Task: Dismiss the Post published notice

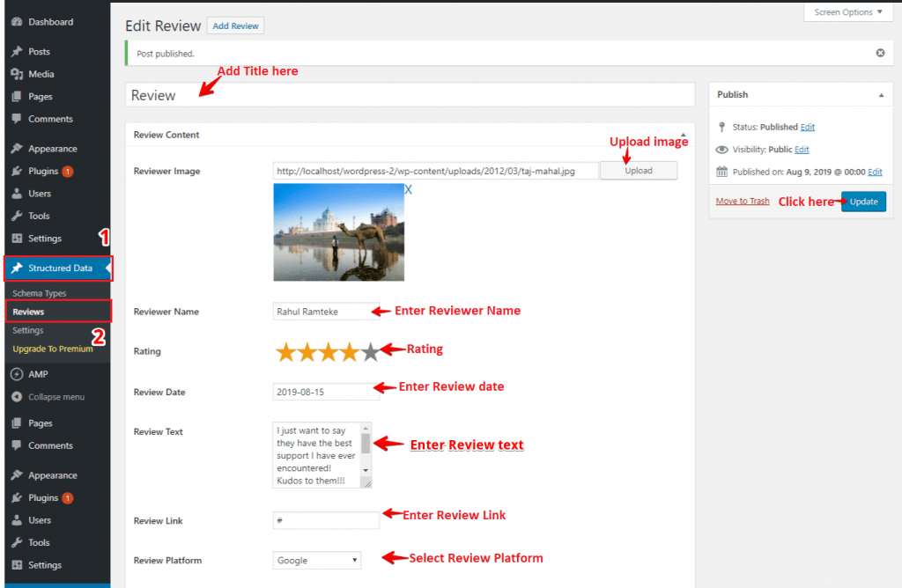Action: coord(880,53)
